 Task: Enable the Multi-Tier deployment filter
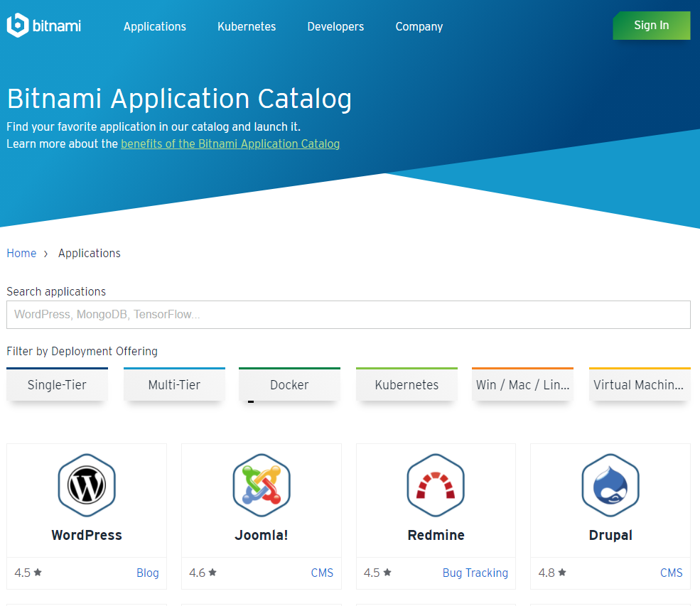click(x=174, y=384)
